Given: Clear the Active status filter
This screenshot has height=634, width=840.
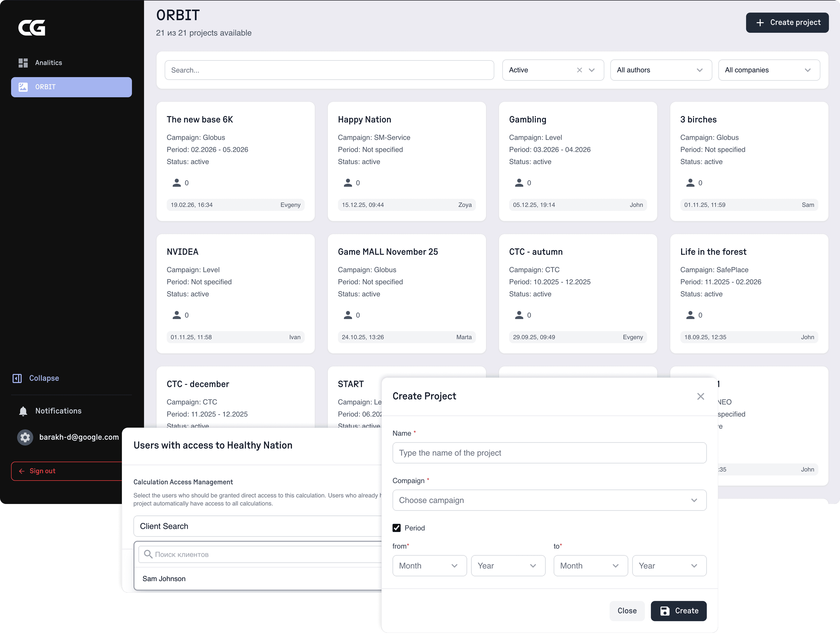Looking at the screenshot, I should pos(579,70).
